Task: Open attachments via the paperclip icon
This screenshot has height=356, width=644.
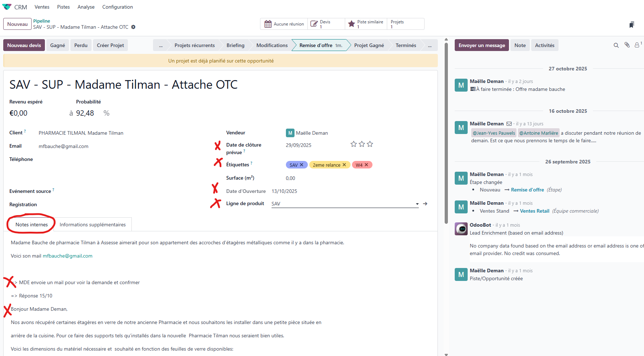Action: (x=627, y=45)
